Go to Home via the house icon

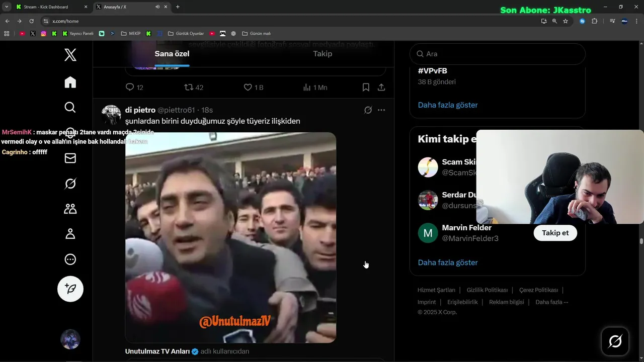pos(70,82)
